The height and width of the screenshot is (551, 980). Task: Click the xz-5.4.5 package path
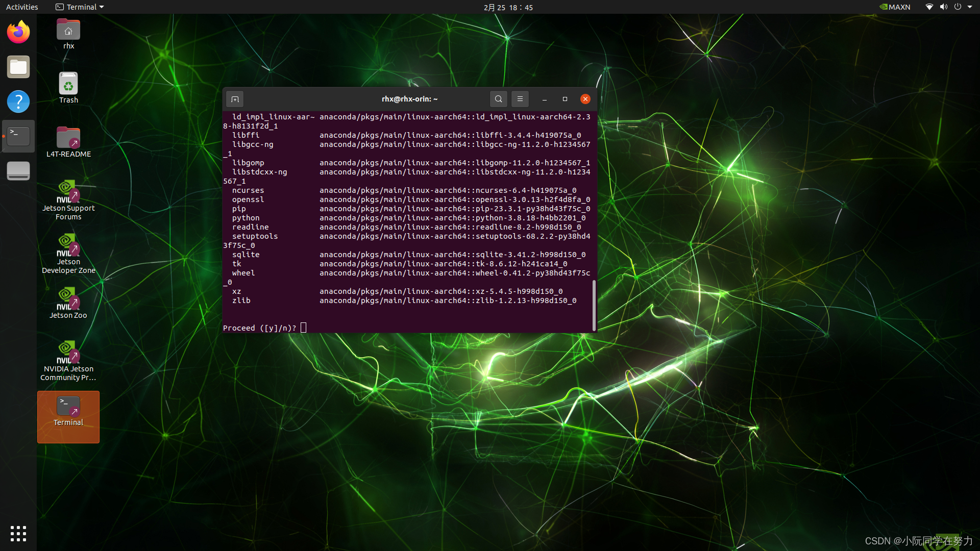(441, 291)
